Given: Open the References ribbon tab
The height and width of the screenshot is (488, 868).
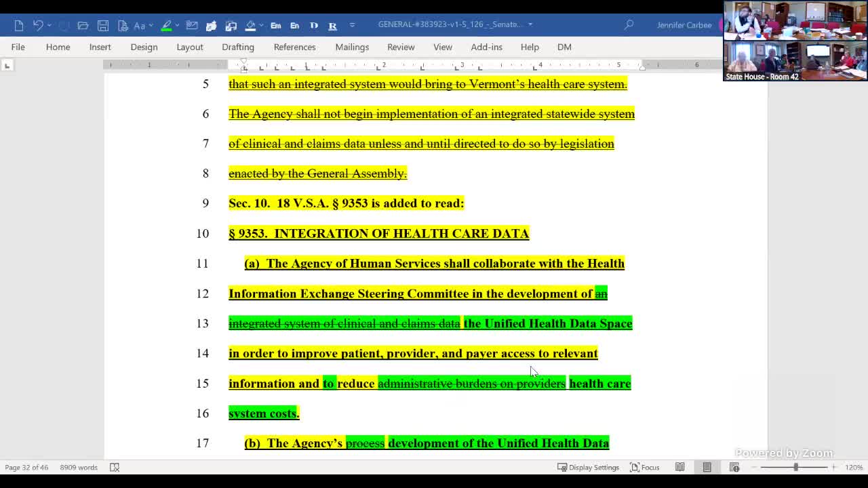Looking at the screenshot, I should coord(294,47).
